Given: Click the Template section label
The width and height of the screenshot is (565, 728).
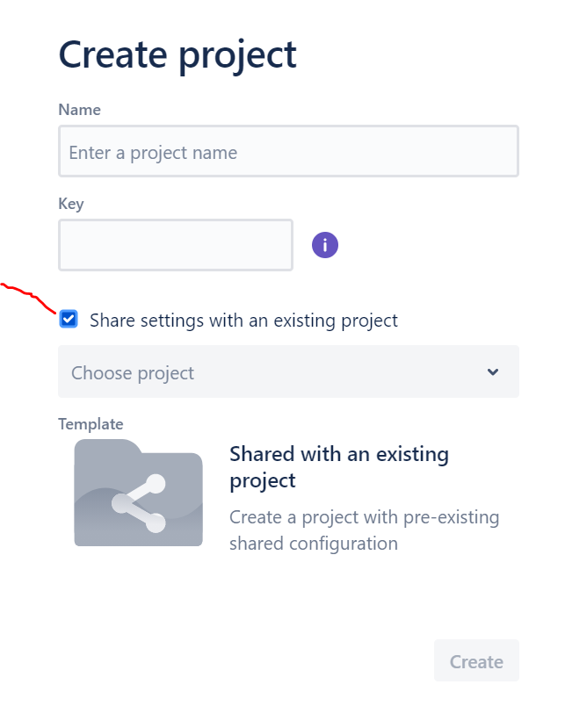Looking at the screenshot, I should tap(91, 424).
